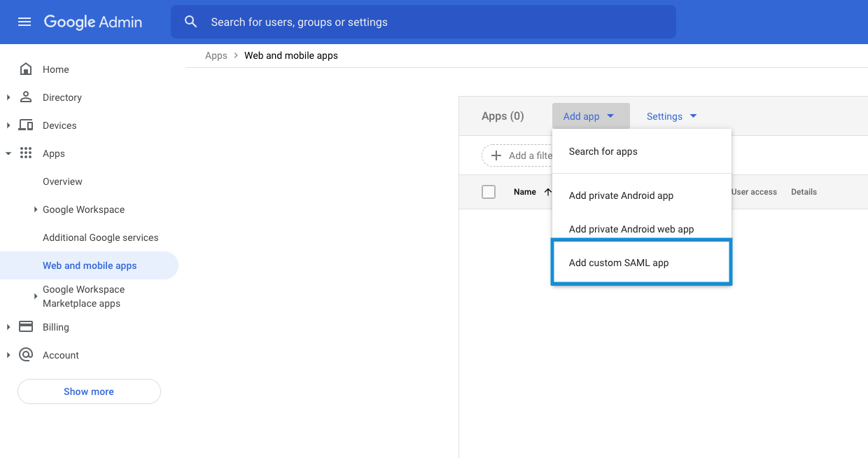Click the Apps grid icon
The width and height of the screenshot is (868, 458).
tap(26, 153)
